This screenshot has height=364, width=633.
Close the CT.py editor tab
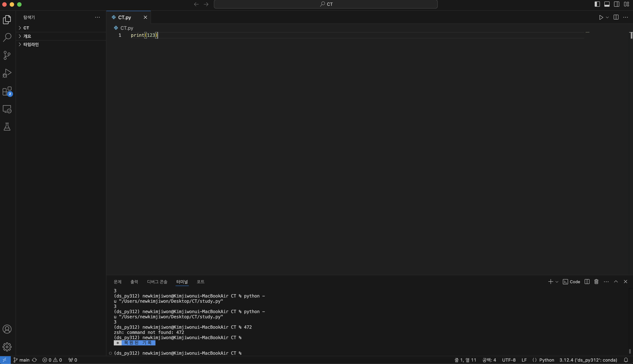click(145, 17)
